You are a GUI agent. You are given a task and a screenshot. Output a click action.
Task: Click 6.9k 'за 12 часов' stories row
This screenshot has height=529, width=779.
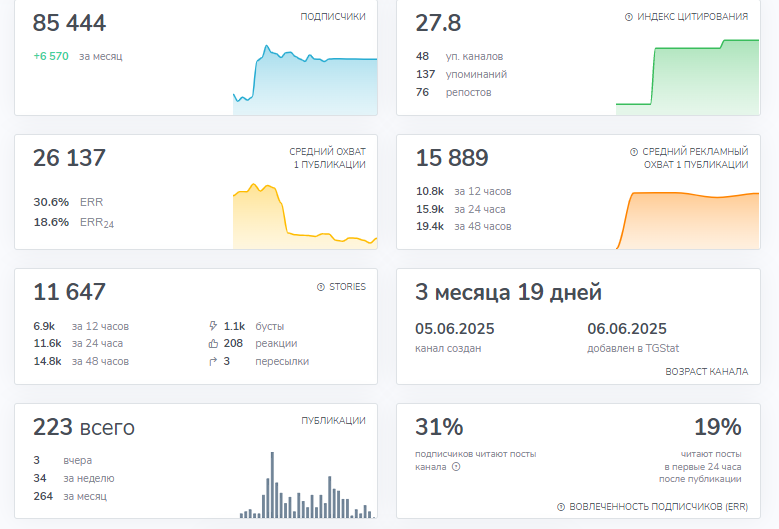coord(81,326)
